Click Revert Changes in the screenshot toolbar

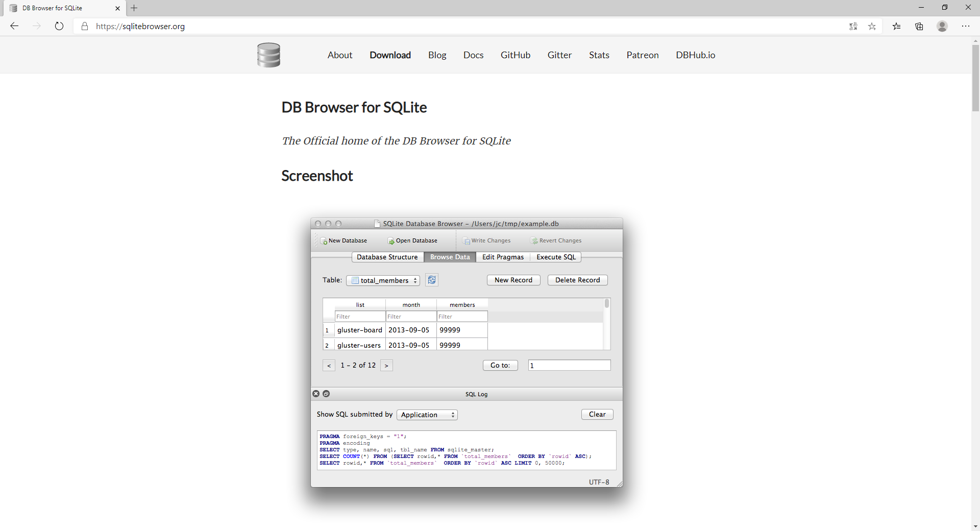tap(556, 240)
